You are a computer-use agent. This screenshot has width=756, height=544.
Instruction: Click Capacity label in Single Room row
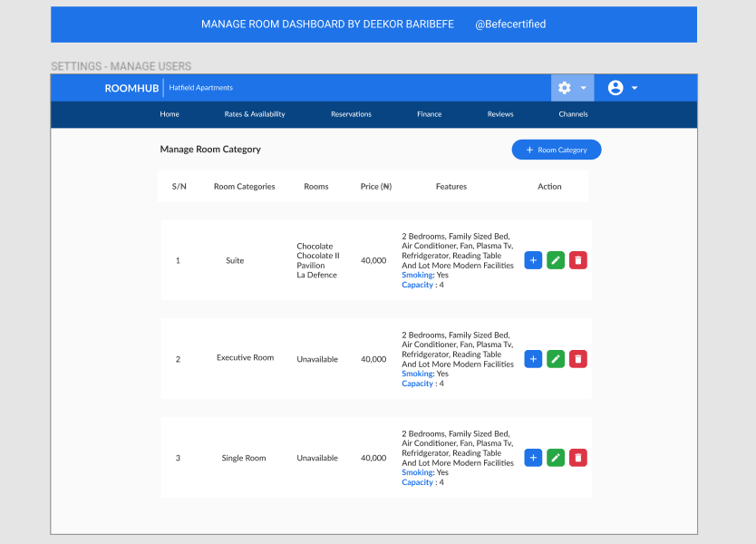418,482
